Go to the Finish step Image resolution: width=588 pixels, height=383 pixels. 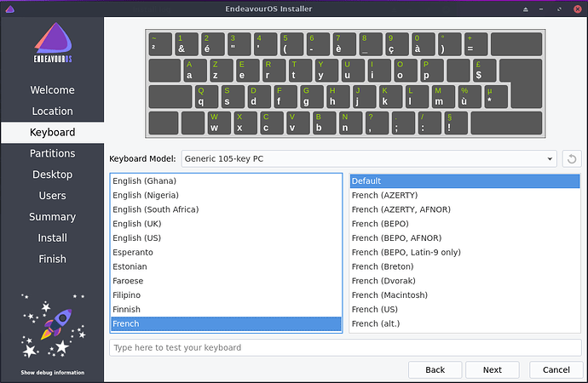[x=53, y=259]
